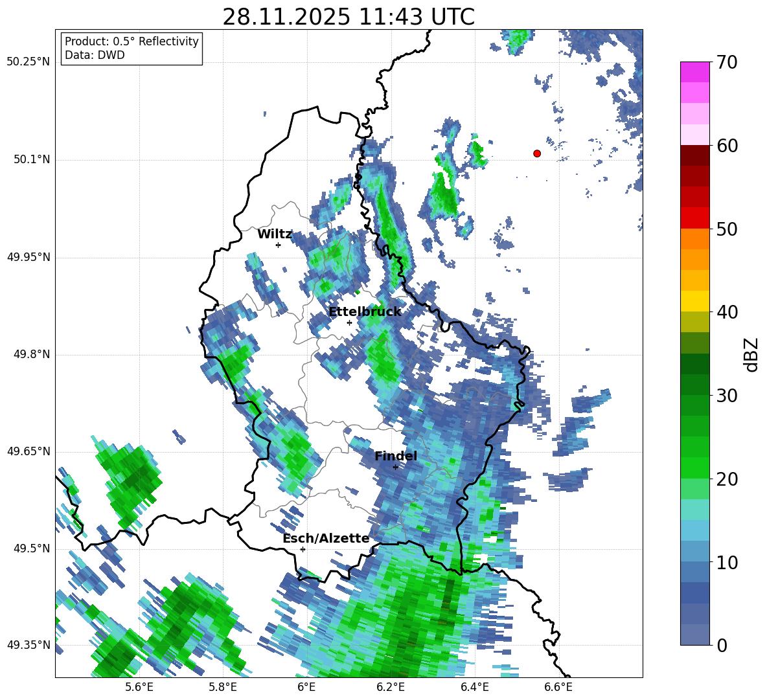Click the bright green colorbar segment at 20
The width and height of the screenshot is (767, 700).
pos(694,468)
